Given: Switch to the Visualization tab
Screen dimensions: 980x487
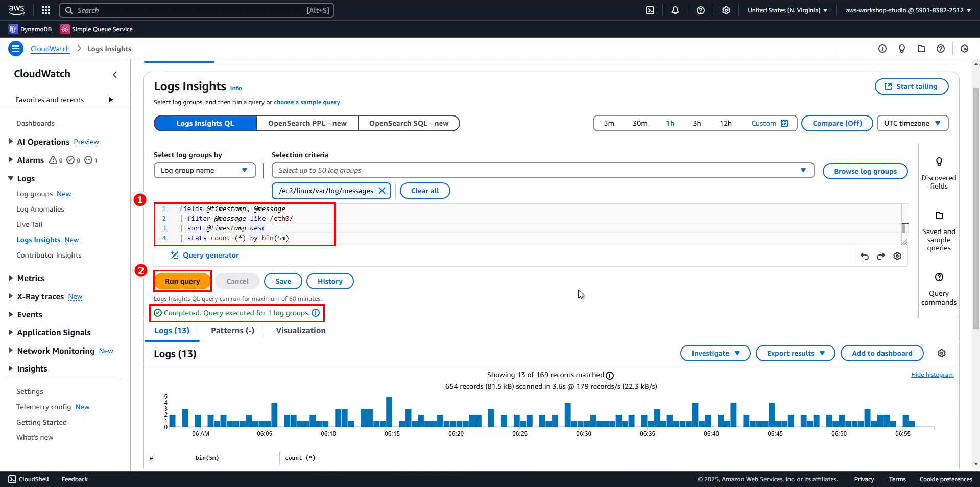Looking at the screenshot, I should (x=301, y=331).
